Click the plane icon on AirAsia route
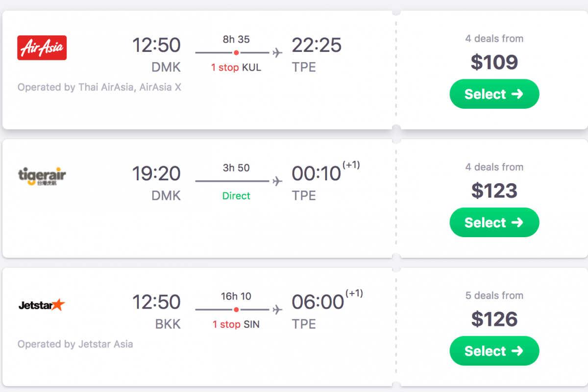The width and height of the screenshot is (588, 392). point(277,52)
